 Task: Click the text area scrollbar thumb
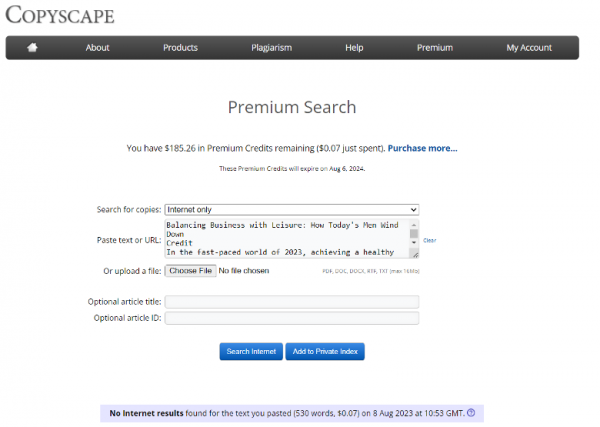(414, 233)
